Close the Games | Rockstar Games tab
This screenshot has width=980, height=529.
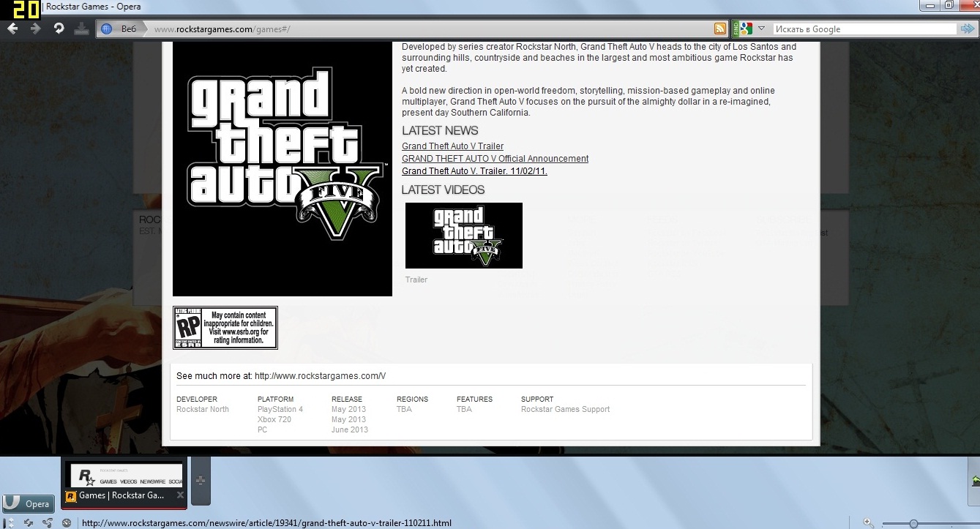tap(180, 495)
